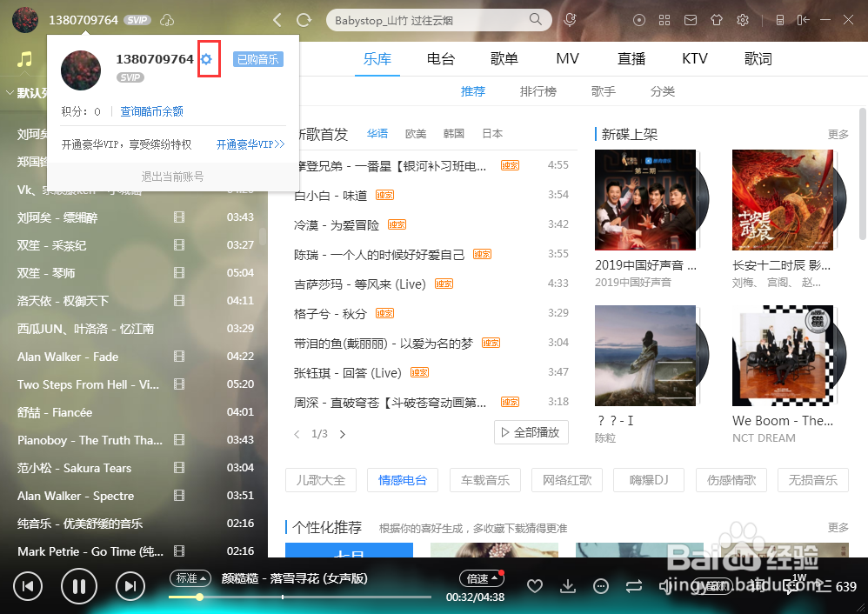Open the app tools grid icon
868x614 pixels.
click(x=664, y=21)
